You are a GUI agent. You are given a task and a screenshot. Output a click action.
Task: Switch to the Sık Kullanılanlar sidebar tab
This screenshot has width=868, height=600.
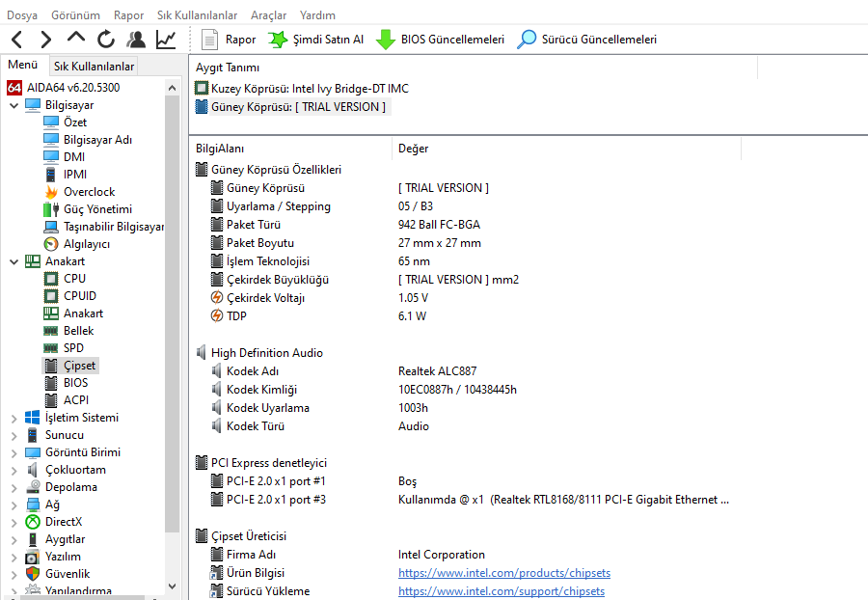coord(95,67)
